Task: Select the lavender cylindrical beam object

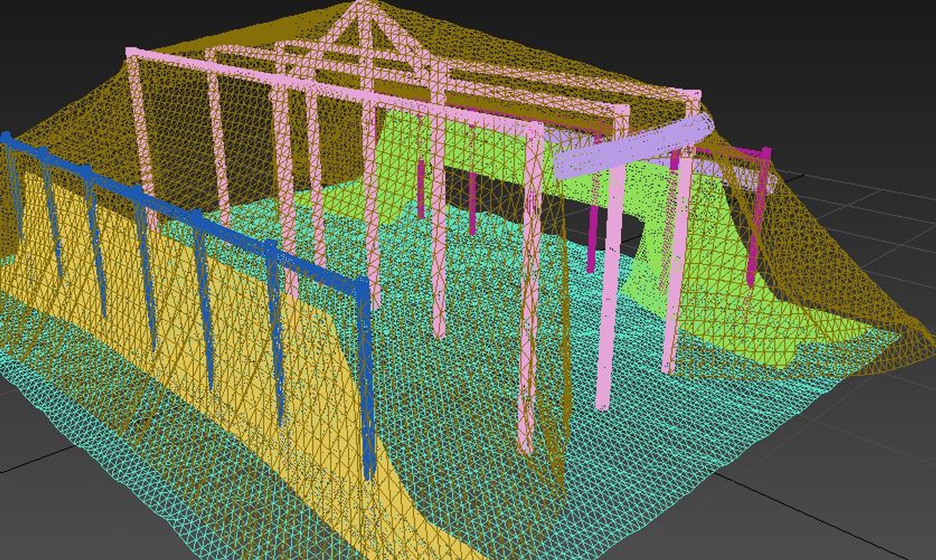Action: (x=634, y=147)
